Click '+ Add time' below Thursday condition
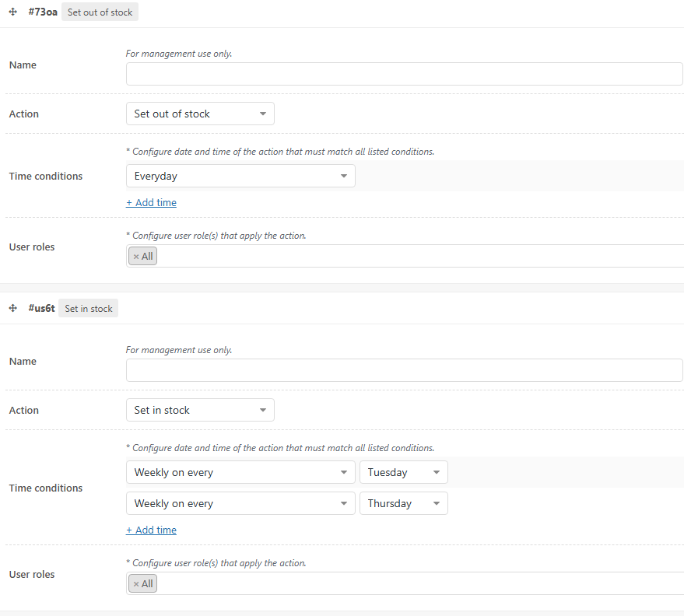The height and width of the screenshot is (616, 684). (151, 530)
